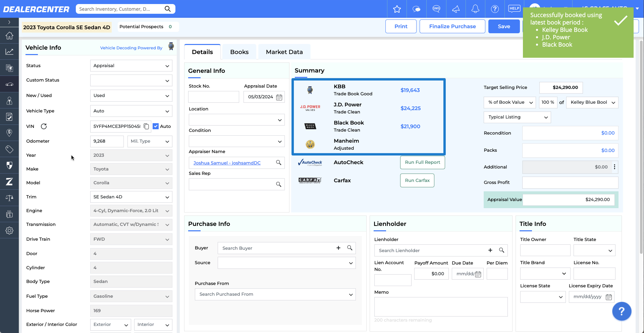
Task: Click the HELP speech bubble icon
Action: click(x=514, y=9)
